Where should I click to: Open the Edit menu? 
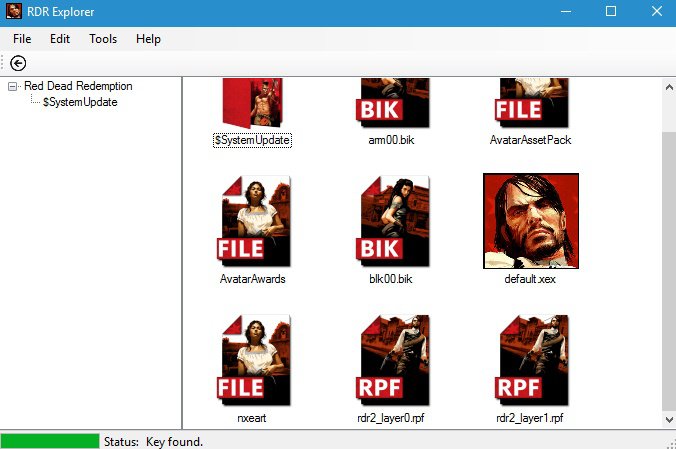click(60, 39)
